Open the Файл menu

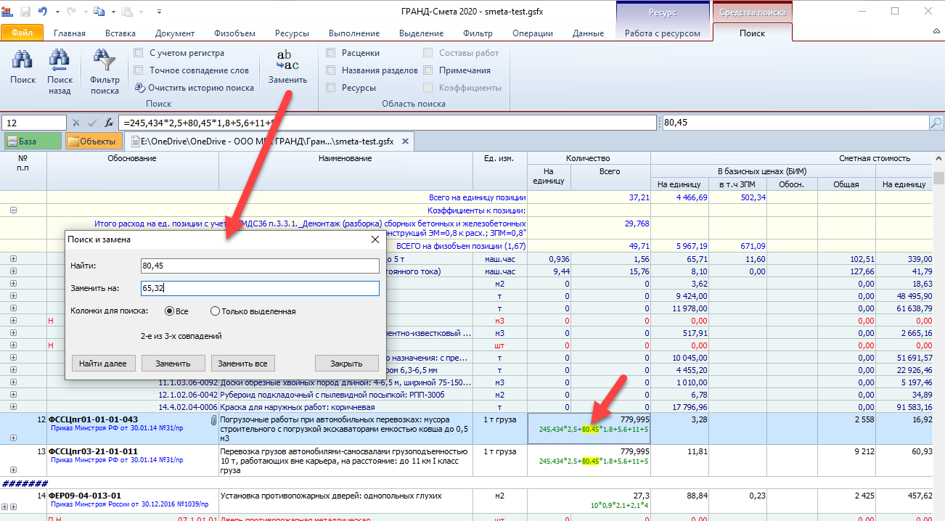pyautogui.click(x=22, y=33)
